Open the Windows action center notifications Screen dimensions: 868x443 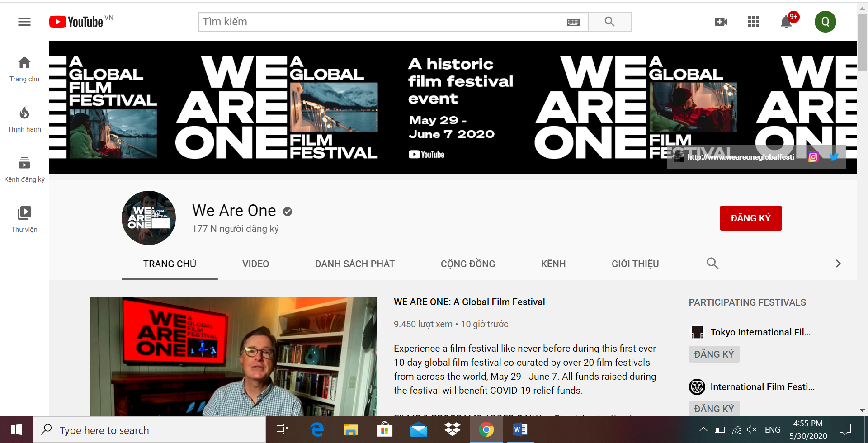coord(845,429)
